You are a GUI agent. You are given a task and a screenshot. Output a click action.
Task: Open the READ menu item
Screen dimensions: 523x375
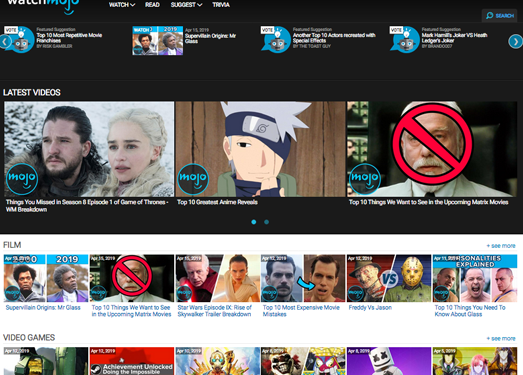click(152, 5)
